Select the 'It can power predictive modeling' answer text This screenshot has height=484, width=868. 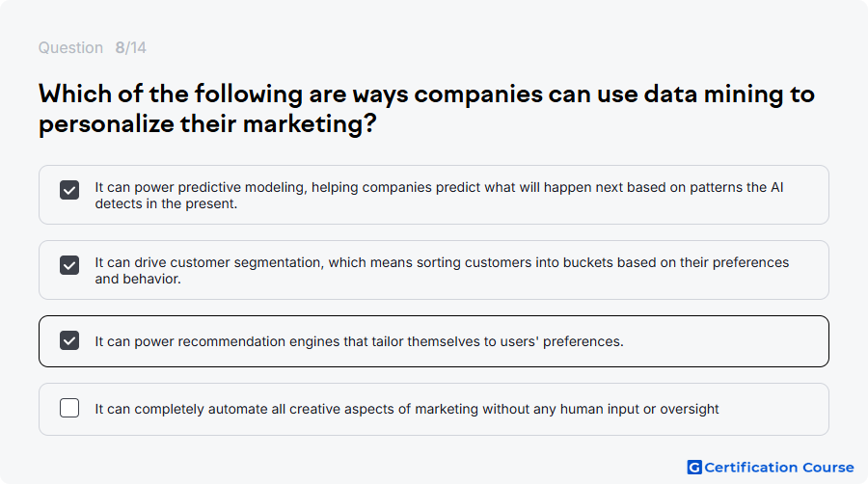coord(439,196)
